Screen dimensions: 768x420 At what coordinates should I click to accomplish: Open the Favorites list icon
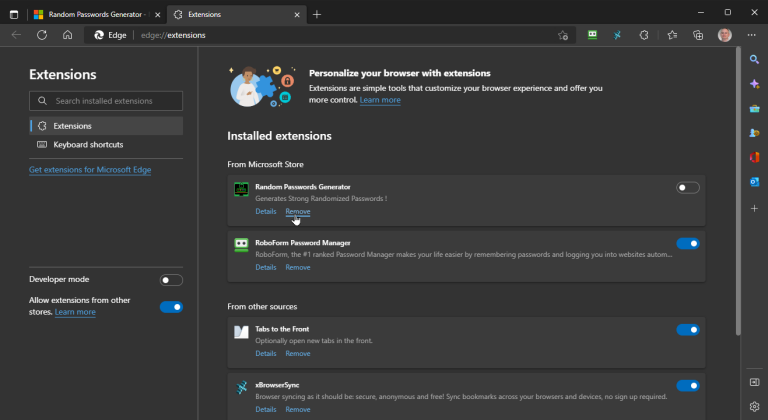coord(672,35)
